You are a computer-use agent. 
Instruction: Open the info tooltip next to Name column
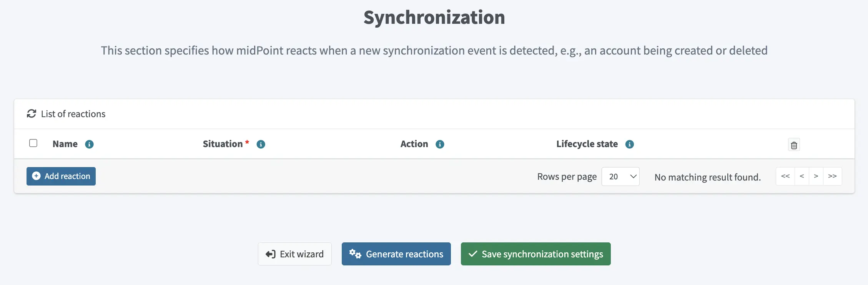click(x=90, y=144)
